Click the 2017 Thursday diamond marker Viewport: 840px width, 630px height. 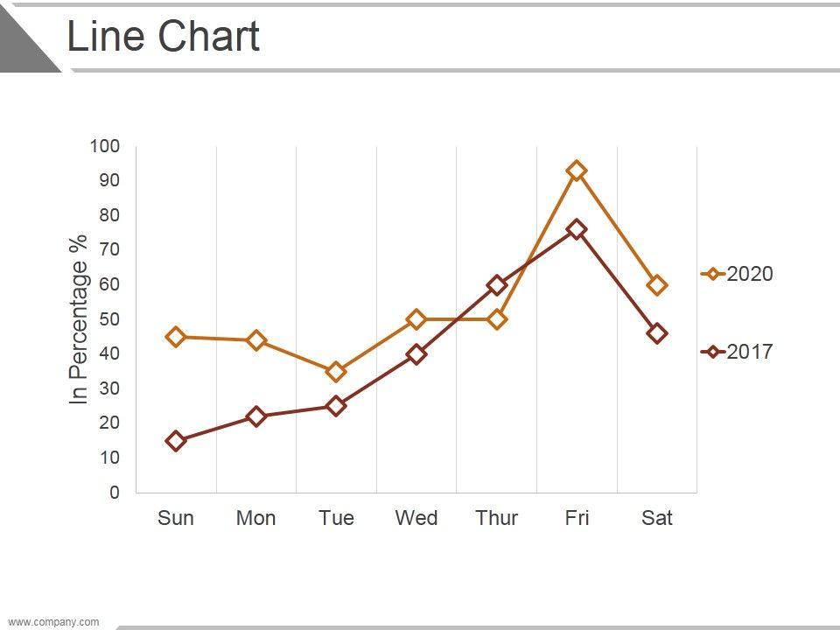tap(497, 284)
